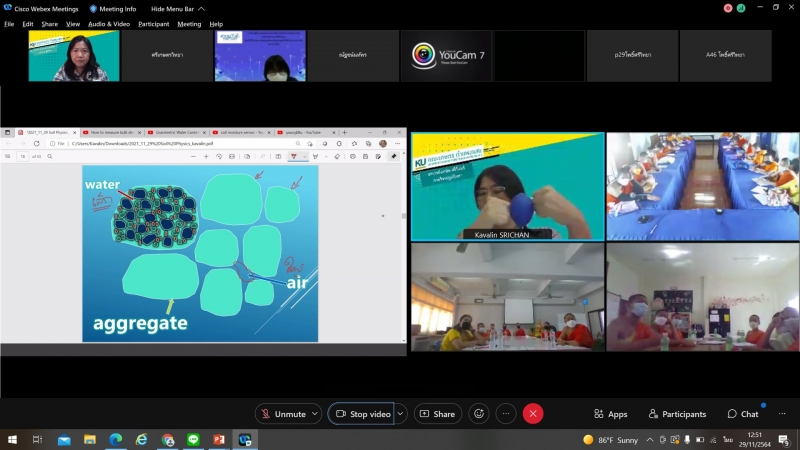
Task: Open the Participant menu
Action: 153,24
